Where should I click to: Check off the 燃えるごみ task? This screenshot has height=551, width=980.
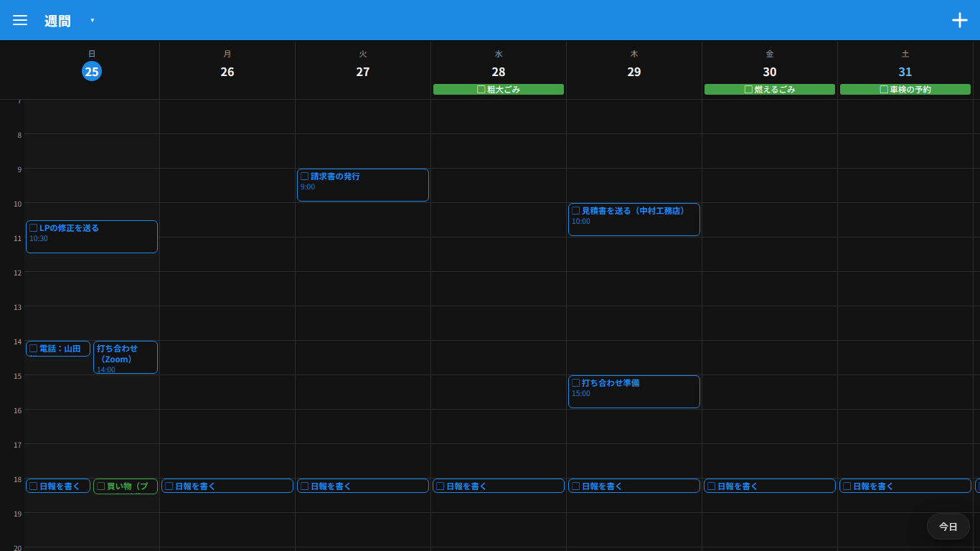pyautogui.click(x=748, y=90)
